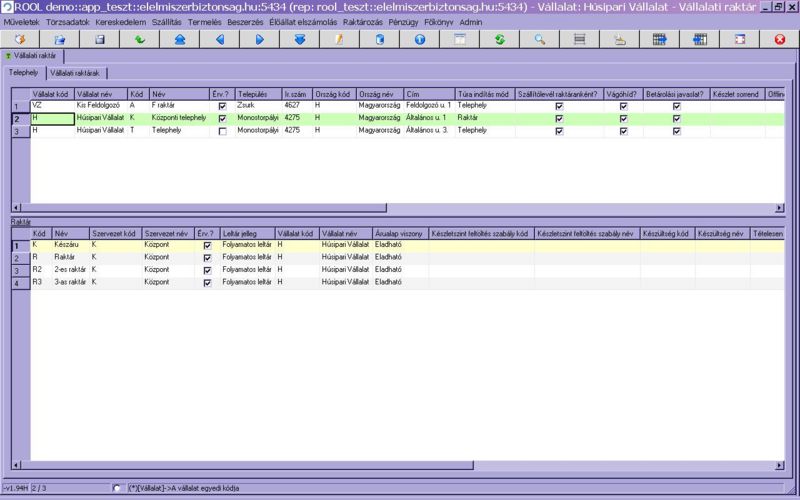
Task: Click the magnifier search icon
Action: coord(540,40)
